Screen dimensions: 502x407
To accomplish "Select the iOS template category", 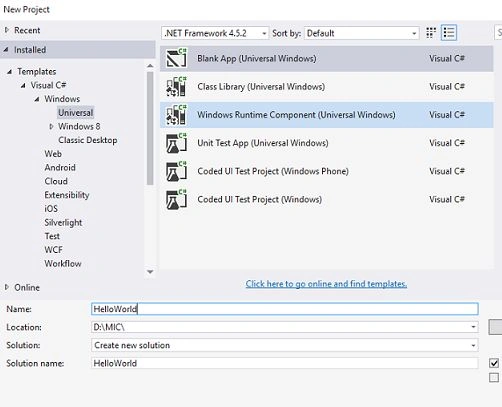I will tap(51, 209).
